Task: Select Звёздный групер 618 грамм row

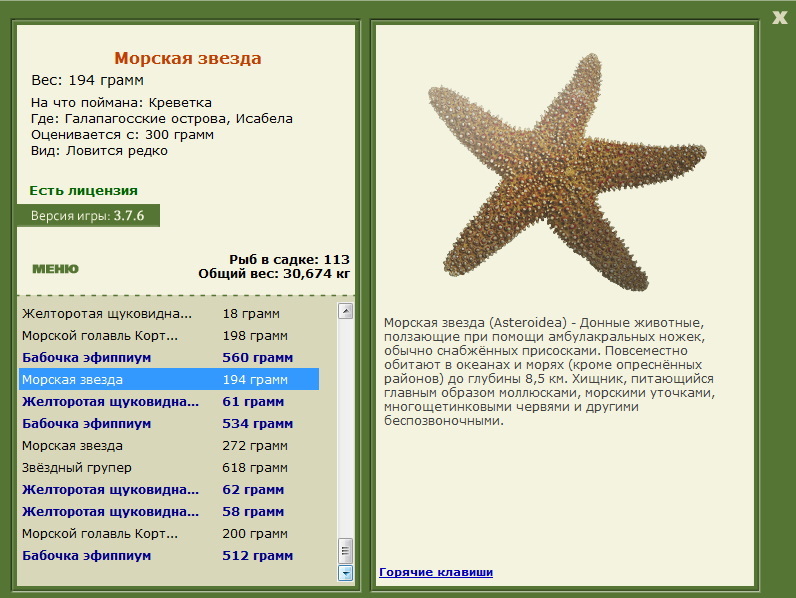Action: (169, 468)
